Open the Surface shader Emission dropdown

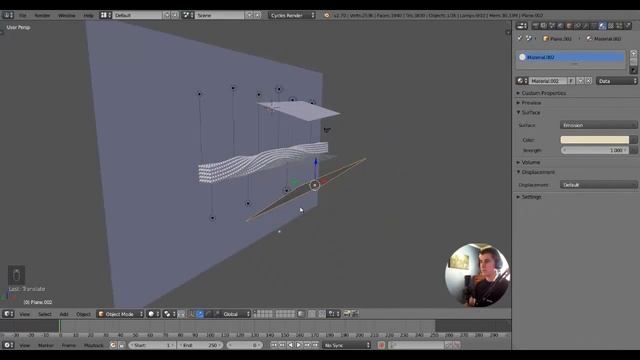pos(598,125)
